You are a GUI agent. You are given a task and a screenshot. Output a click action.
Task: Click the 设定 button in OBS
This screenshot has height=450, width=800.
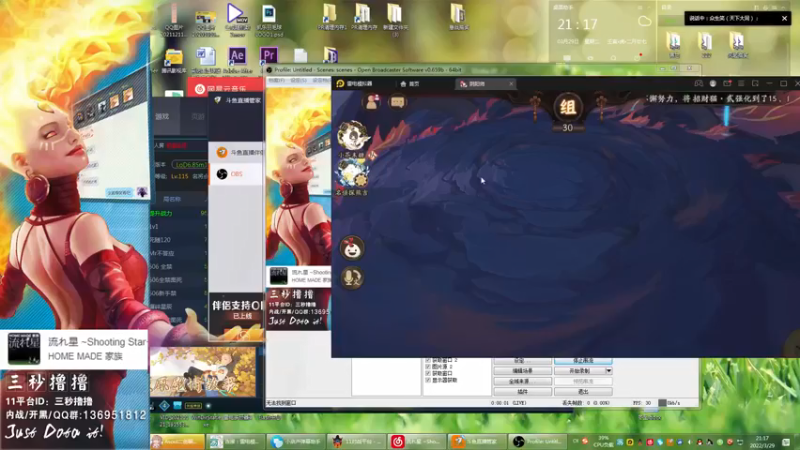[522, 361]
